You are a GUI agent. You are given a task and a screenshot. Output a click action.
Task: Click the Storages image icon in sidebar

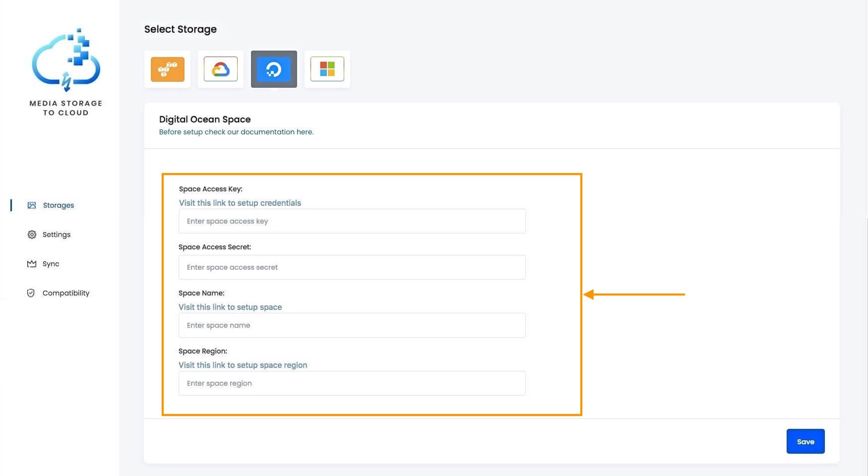coord(31,205)
